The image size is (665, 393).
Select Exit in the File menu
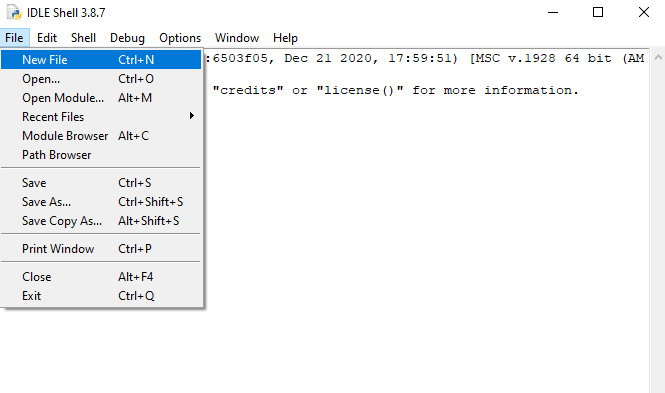click(101, 296)
